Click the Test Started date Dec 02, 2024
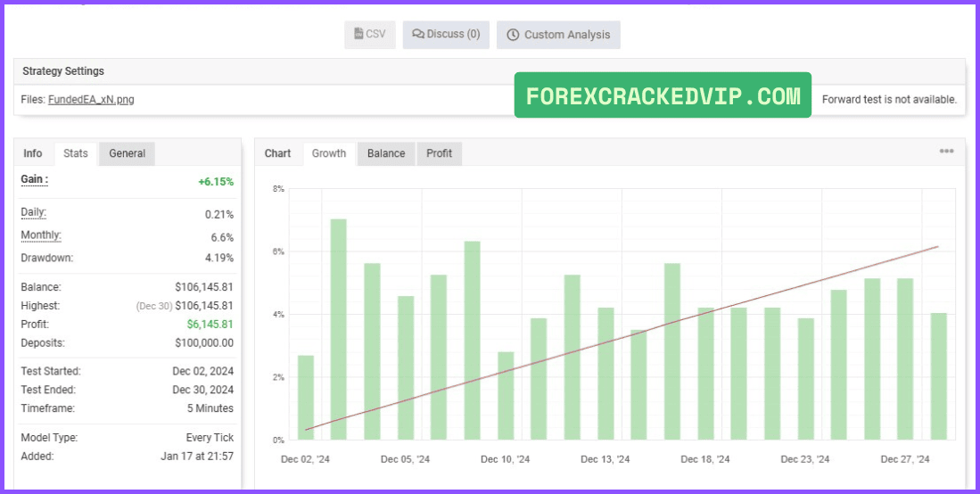980x494 pixels. [202, 371]
